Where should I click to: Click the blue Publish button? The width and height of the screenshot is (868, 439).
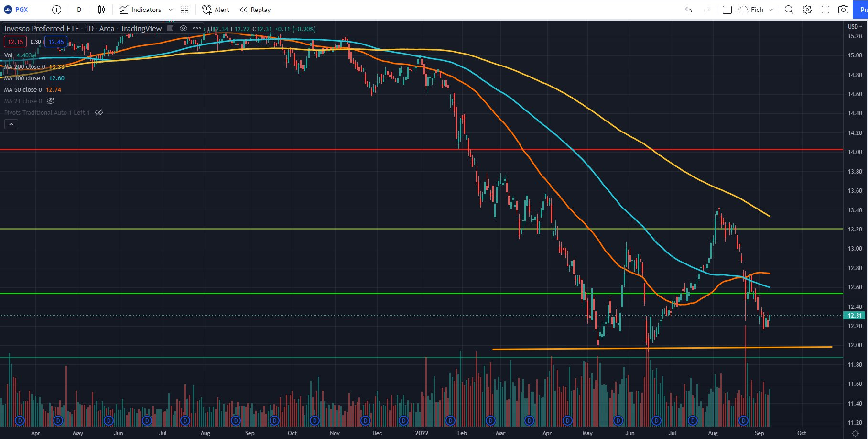tap(861, 10)
